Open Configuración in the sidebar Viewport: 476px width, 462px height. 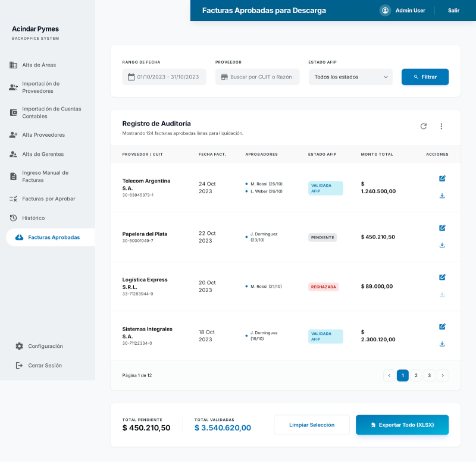(45, 346)
